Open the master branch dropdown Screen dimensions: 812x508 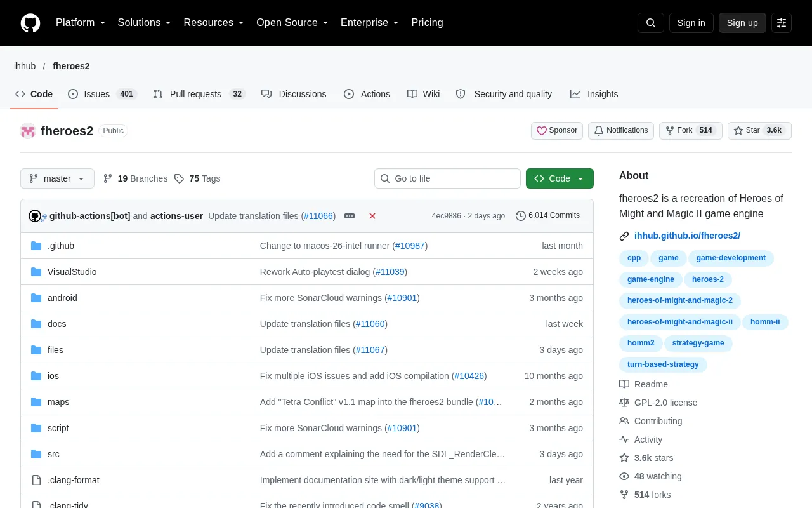(57, 178)
